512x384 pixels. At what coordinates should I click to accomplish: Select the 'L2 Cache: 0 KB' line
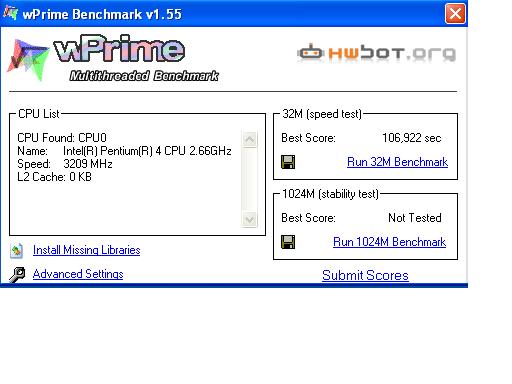(x=54, y=177)
